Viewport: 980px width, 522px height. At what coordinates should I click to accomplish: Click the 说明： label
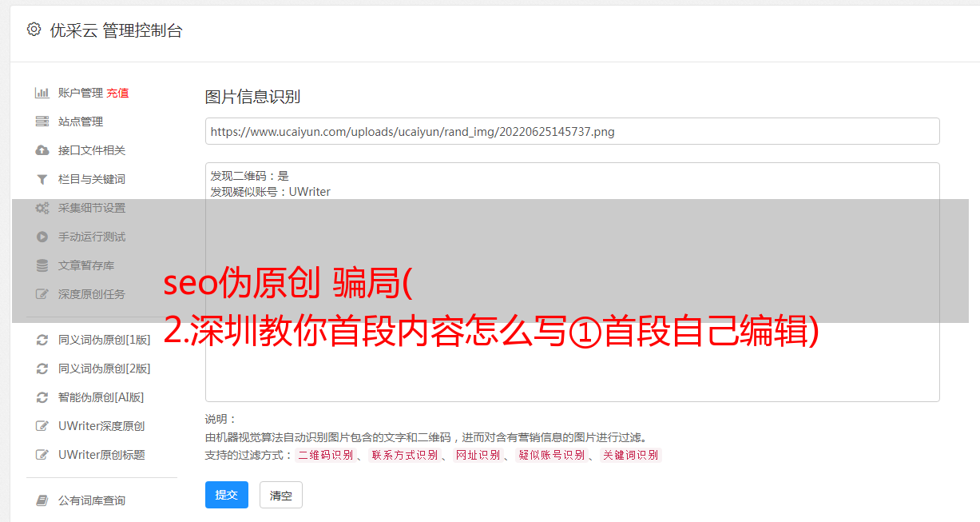pos(221,420)
